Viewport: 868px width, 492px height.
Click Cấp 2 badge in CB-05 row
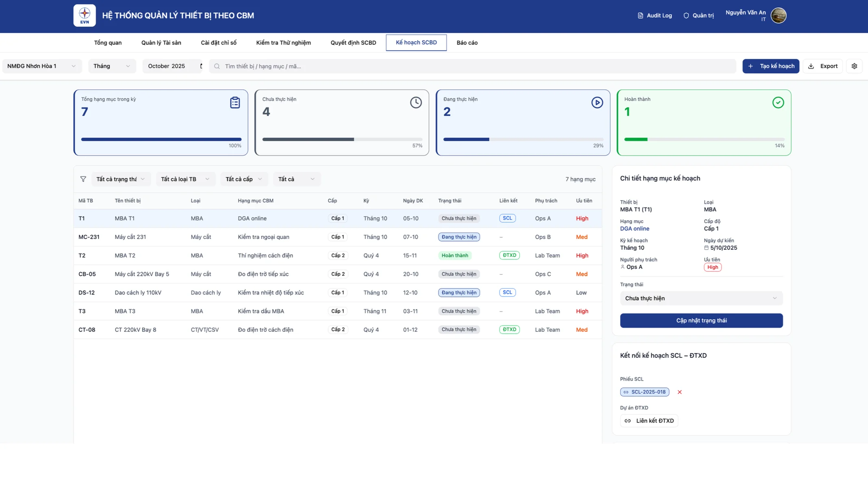[x=338, y=274]
